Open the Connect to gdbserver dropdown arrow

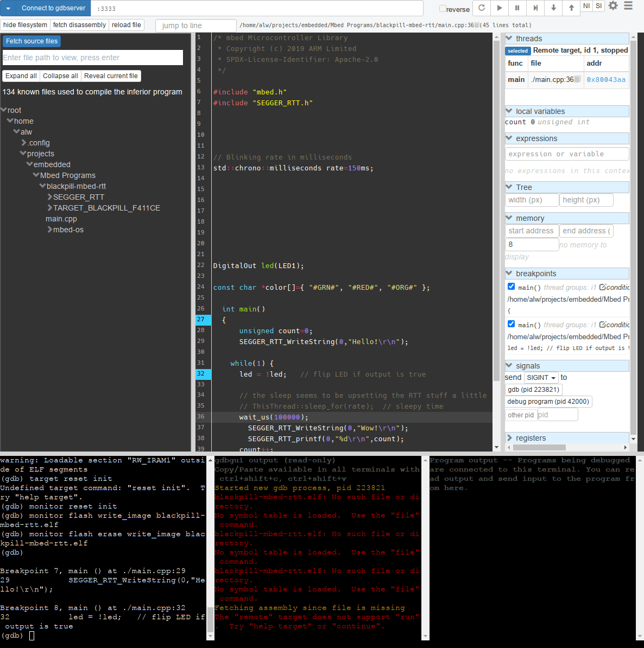coord(8,8)
